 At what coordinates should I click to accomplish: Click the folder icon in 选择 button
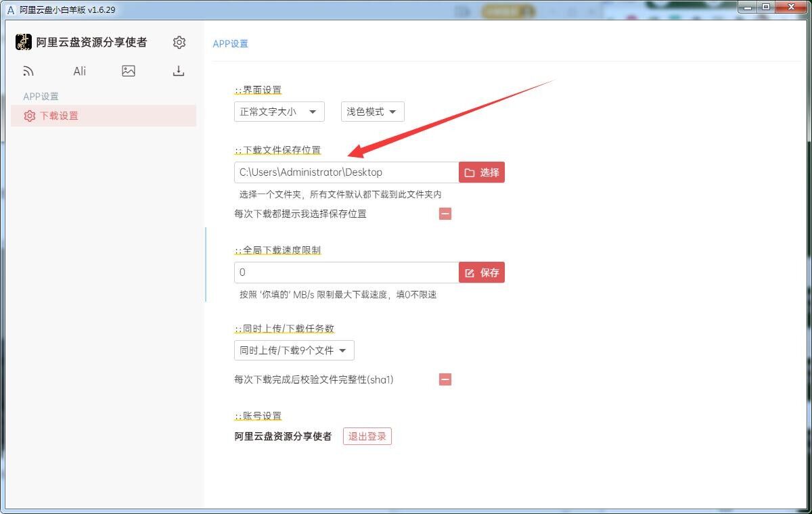(x=470, y=172)
